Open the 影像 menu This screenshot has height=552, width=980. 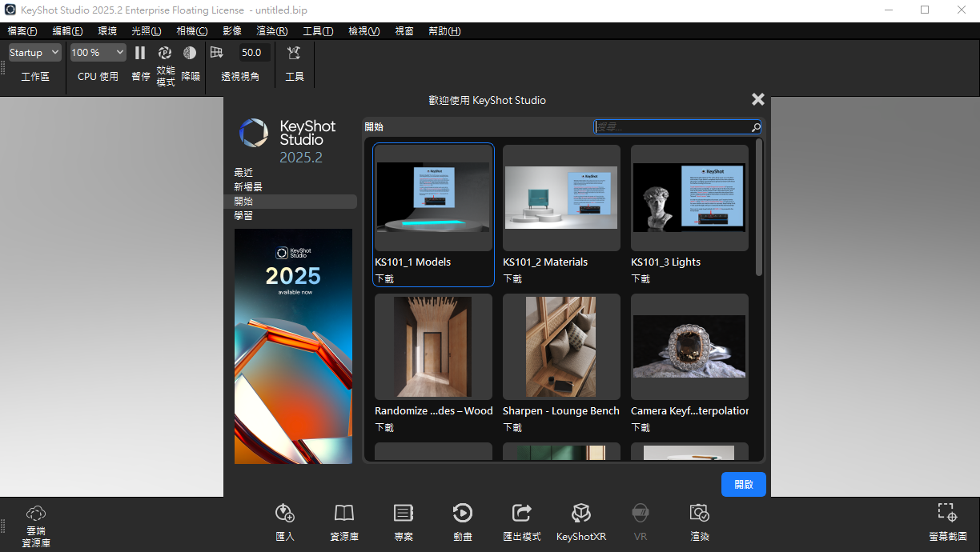(x=232, y=31)
